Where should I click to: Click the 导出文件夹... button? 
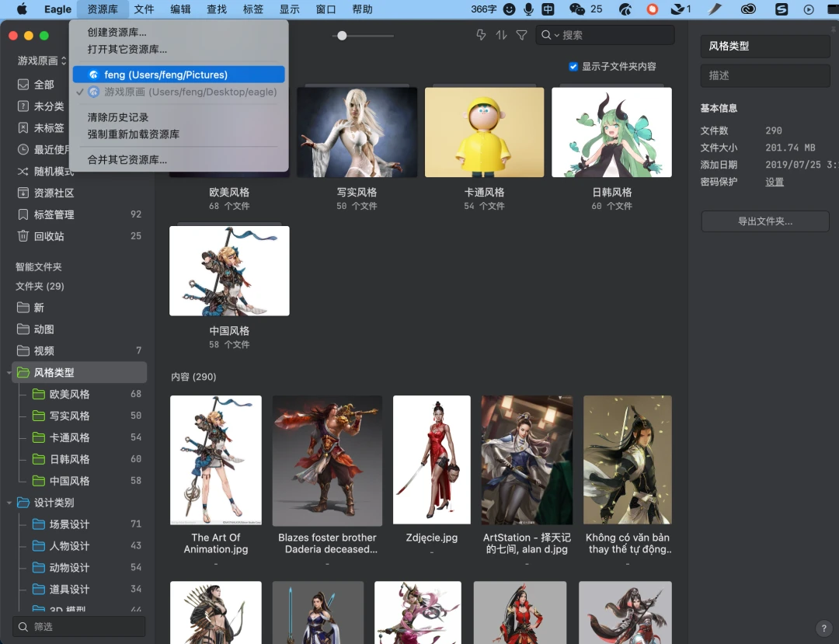[x=765, y=221]
